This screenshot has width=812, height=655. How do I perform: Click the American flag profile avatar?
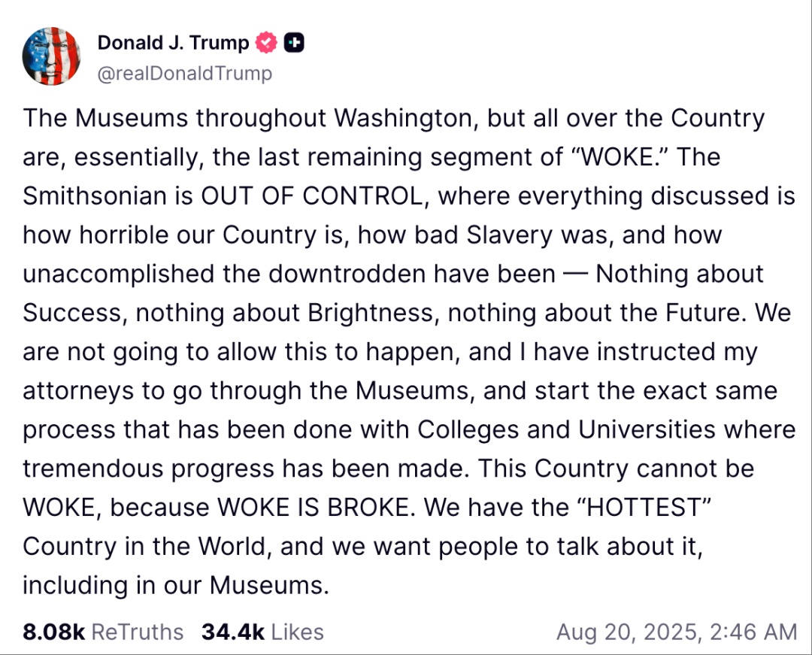[x=52, y=56]
